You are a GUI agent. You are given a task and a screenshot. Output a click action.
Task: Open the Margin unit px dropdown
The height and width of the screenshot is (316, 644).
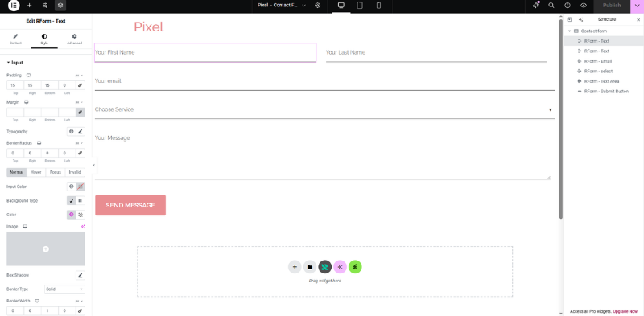[79, 102]
